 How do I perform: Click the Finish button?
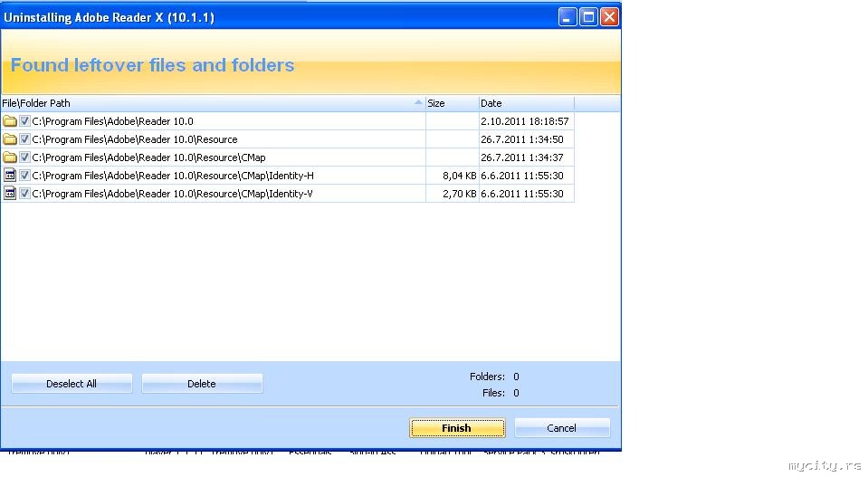pos(457,428)
